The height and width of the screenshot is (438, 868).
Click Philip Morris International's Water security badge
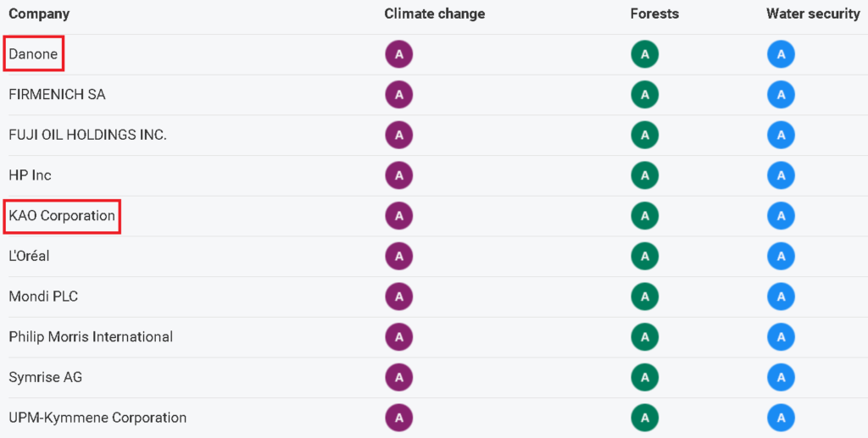(781, 337)
